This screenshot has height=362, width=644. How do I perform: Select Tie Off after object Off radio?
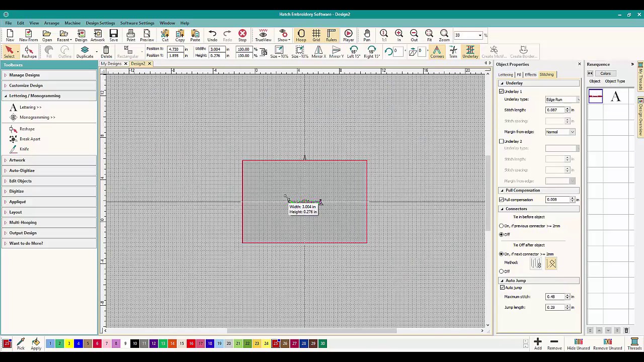click(502, 271)
